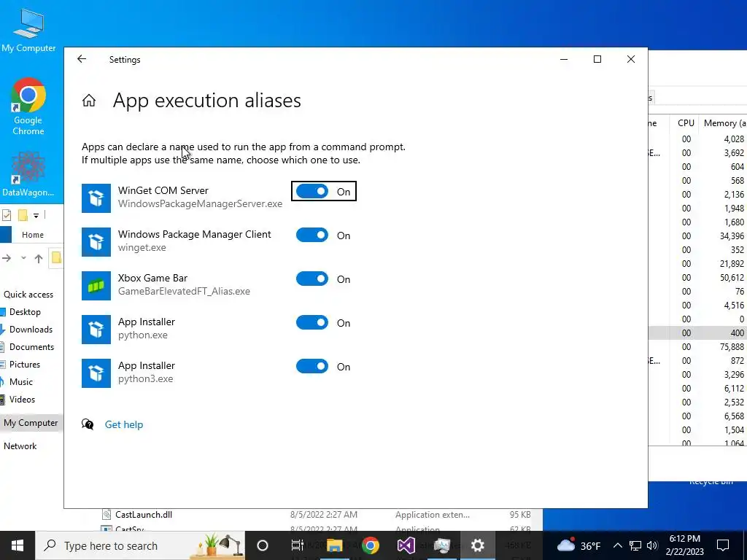The width and height of the screenshot is (747, 560).
Task: Click taskbar clock showing 6:12 PM
Action: 684,545
